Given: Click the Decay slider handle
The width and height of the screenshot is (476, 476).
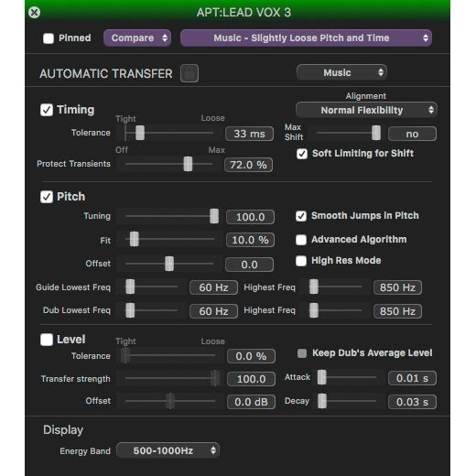Looking at the screenshot, I should [x=322, y=401].
